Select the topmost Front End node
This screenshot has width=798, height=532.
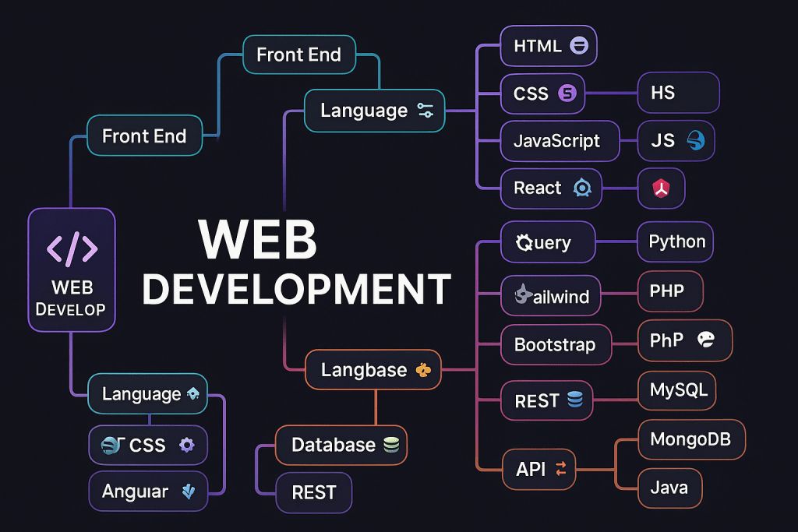point(299,55)
